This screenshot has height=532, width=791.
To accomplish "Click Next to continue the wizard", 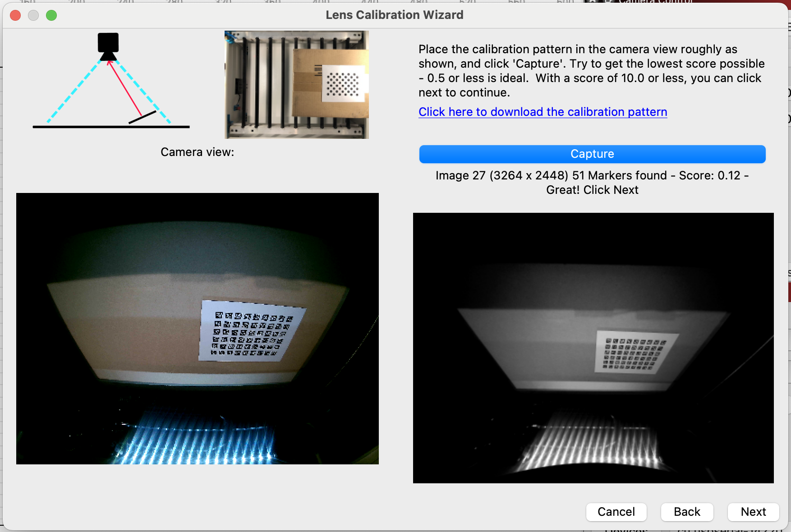I will click(753, 512).
